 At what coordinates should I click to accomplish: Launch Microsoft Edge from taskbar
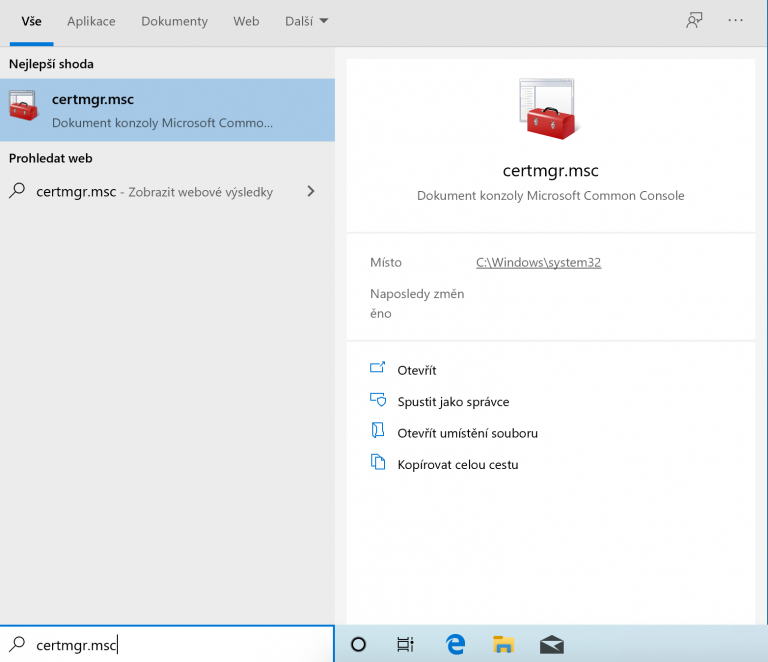pos(455,644)
